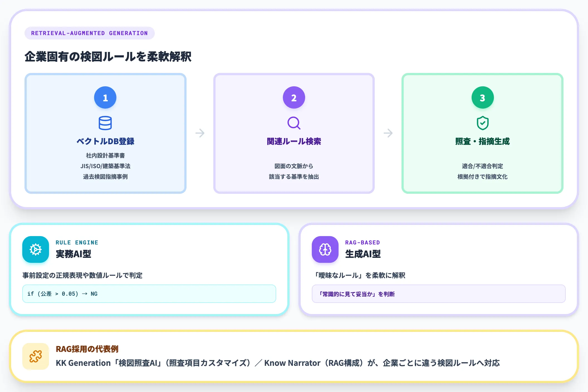Click the text 根拠付きで指摘文化

(482, 177)
